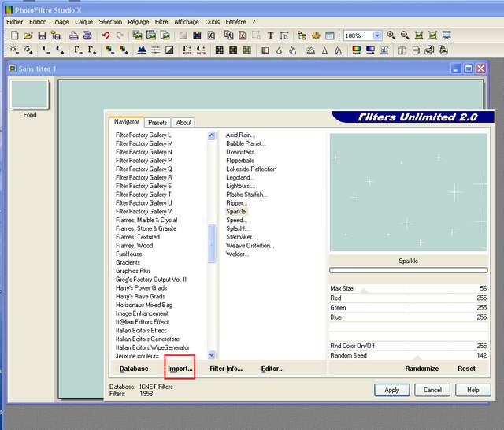Click the Saturation minus icon

(110, 50)
